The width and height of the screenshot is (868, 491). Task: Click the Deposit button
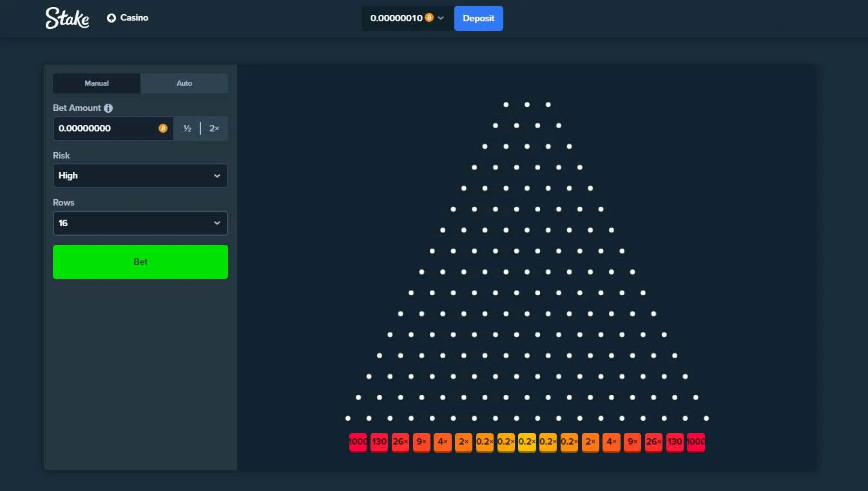pyautogui.click(x=478, y=18)
